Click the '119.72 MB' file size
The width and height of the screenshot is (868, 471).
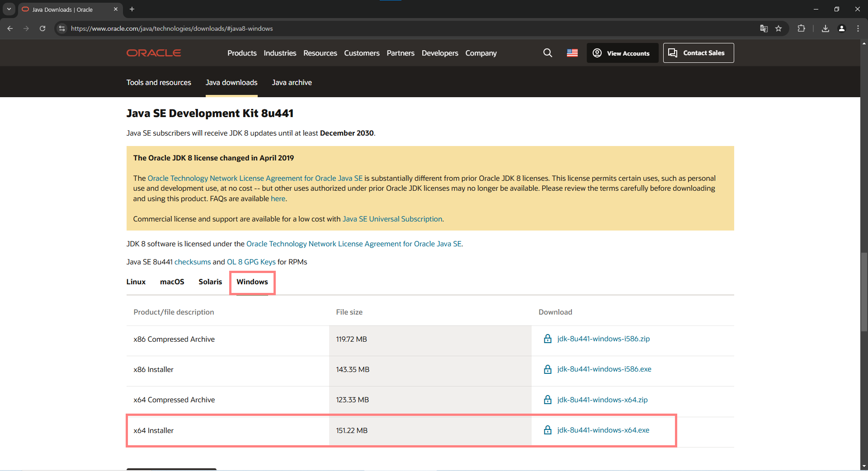(351, 339)
